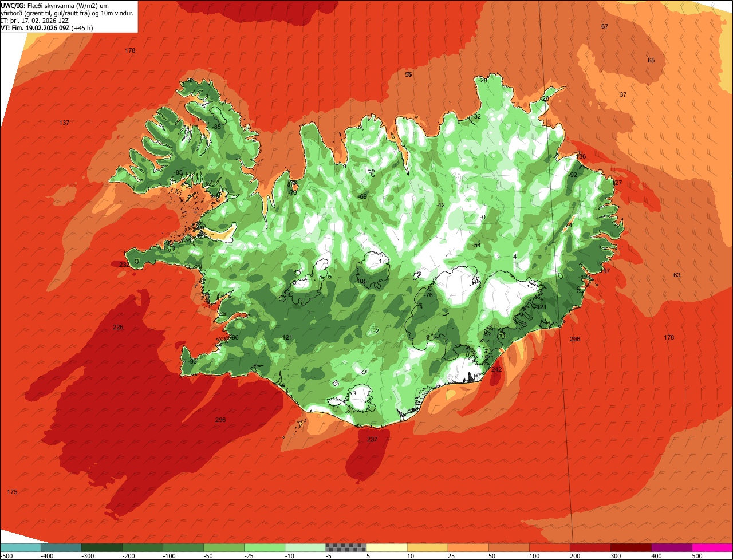Click the map value 63 east of Iceland
The width and height of the screenshot is (733, 560).
(x=677, y=275)
